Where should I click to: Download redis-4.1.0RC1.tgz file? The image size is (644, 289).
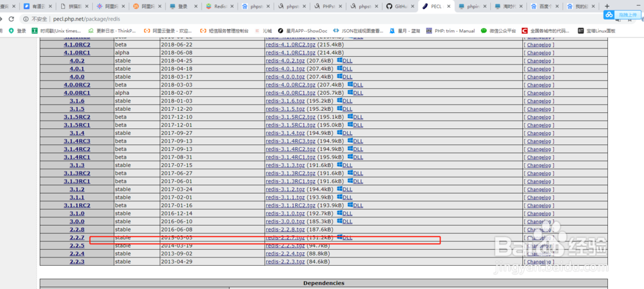click(x=290, y=53)
